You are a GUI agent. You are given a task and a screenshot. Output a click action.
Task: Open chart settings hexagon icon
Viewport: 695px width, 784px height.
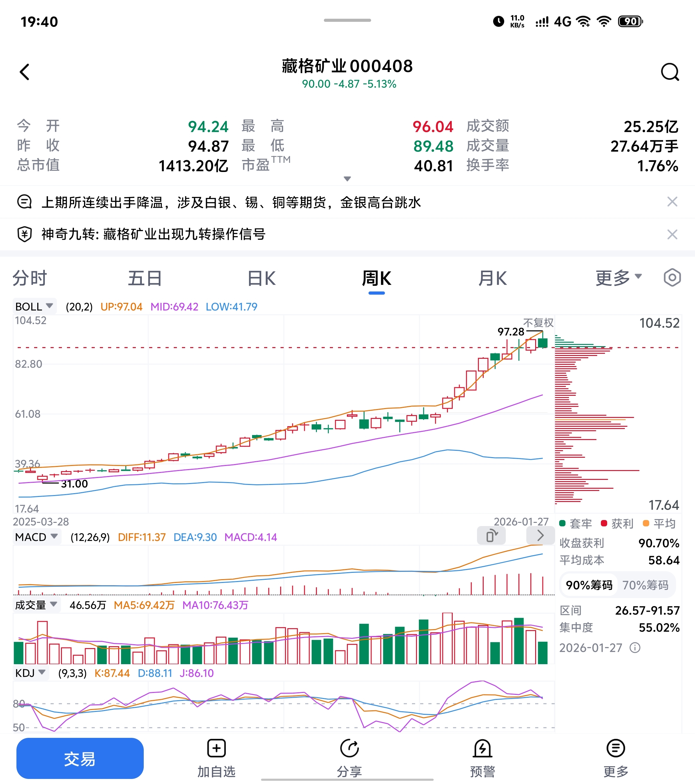(x=672, y=278)
